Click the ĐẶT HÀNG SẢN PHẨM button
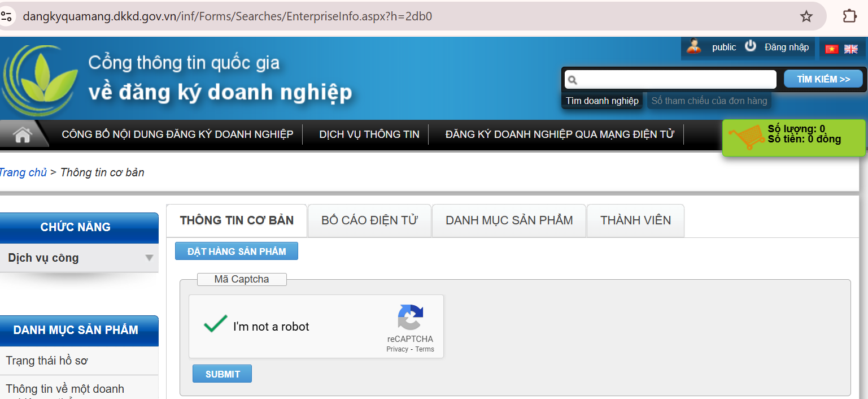 tap(237, 251)
